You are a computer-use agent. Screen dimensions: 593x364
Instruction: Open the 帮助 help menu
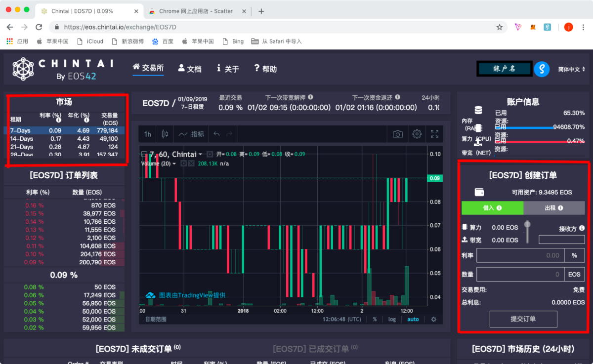[x=266, y=69]
